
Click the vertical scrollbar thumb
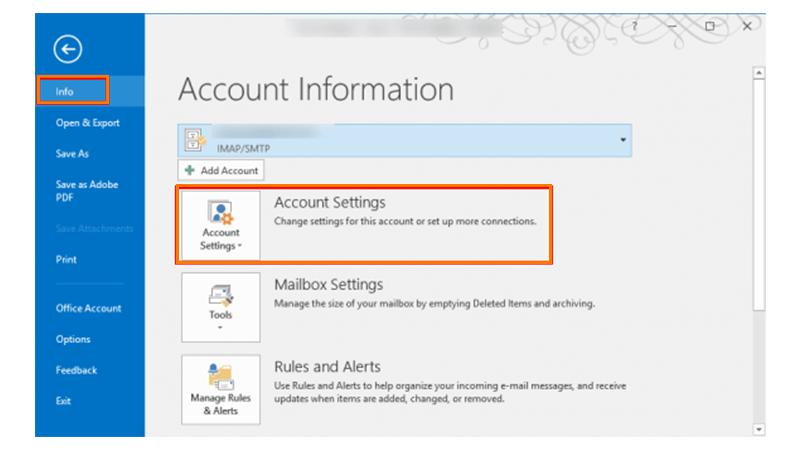click(x=759, y=194)
